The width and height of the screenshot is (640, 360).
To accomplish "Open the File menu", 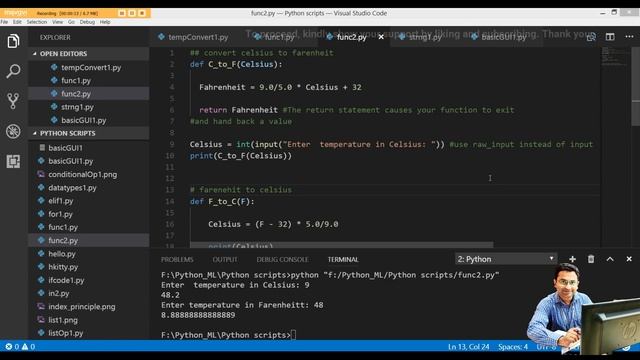I will click(4, 22).
